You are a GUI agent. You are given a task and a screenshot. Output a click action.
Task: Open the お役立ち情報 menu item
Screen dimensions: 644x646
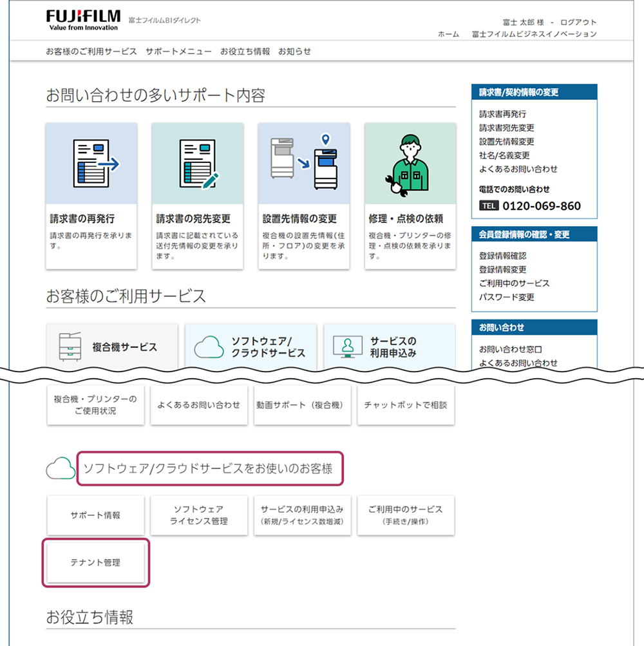point(245,52)
